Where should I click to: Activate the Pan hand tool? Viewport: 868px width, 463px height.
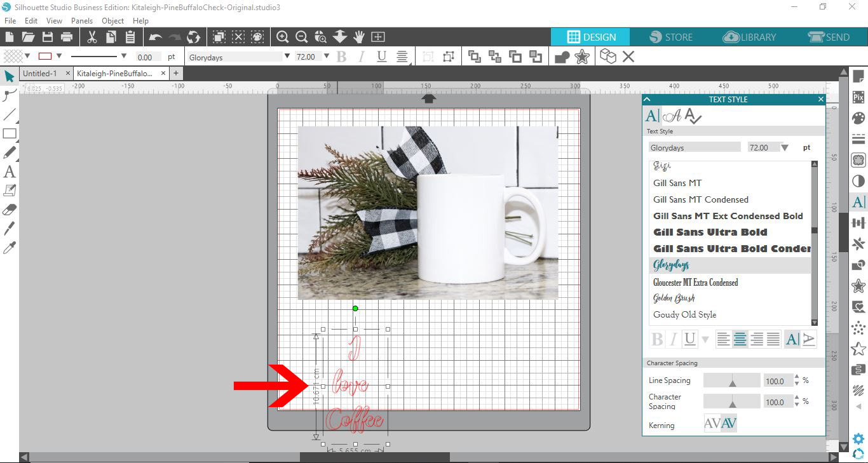click(359, 37)
